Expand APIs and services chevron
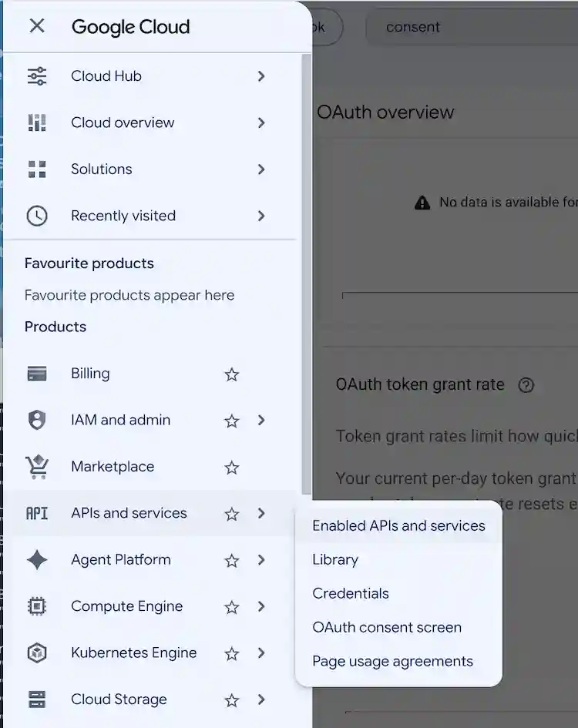 coord(261,513)
